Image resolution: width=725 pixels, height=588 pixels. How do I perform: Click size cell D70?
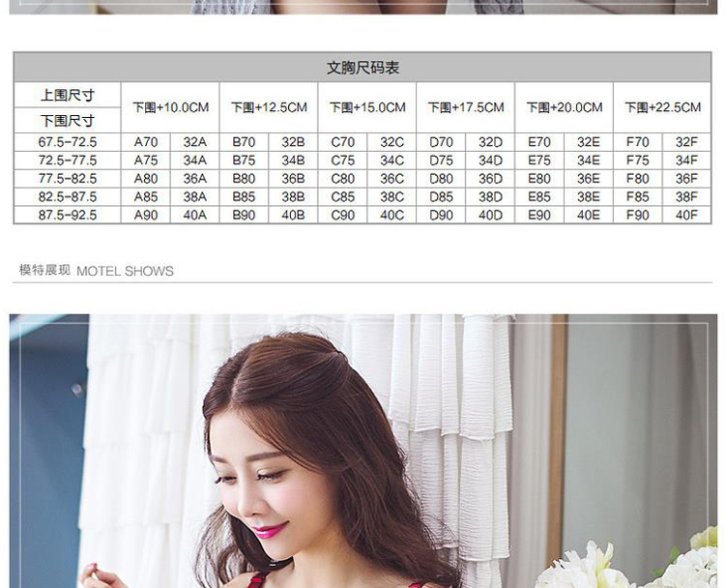coord(441,142)
